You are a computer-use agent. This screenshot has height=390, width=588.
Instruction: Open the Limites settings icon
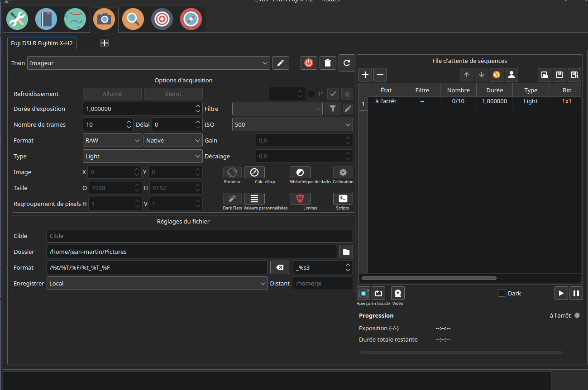coord(300,199)
